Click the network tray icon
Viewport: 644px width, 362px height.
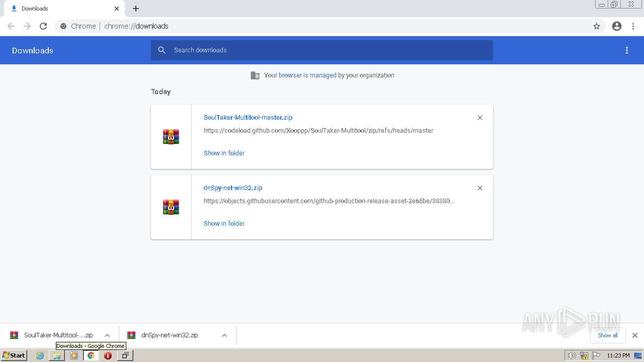tap(584, 355)
